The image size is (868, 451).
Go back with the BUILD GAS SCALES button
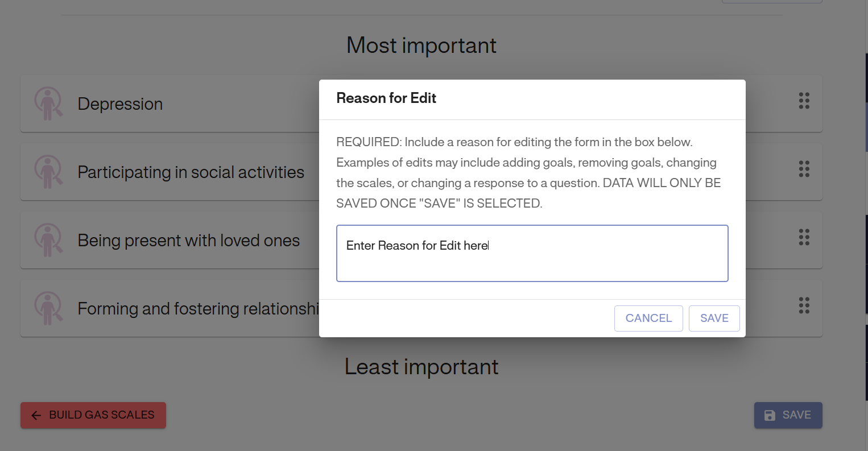click(x=93, y=415)
